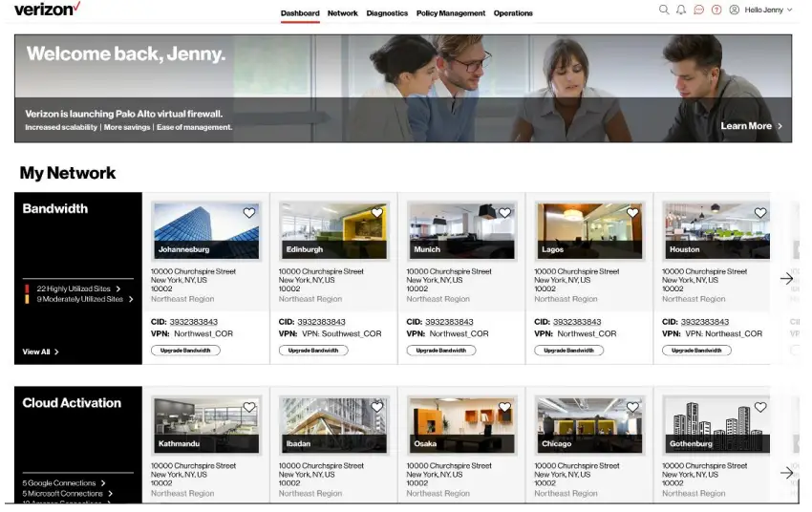Open the Policy Management menu
Viewport: 812px width, 512px height.
point(451,13)
